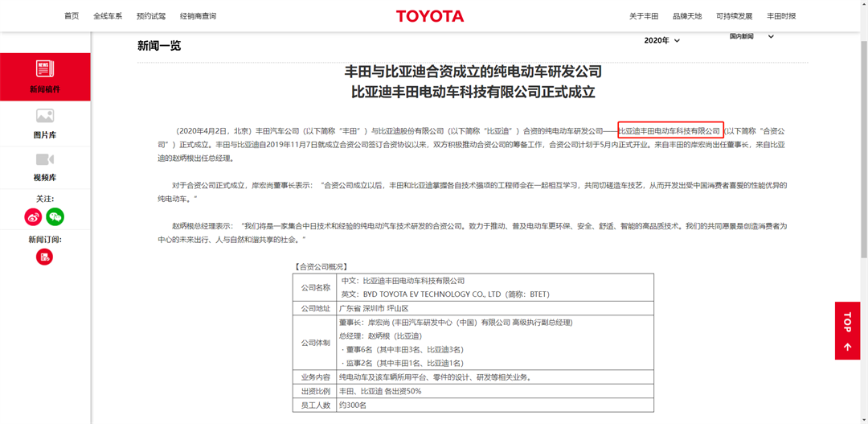Viewport: 868px width, 424px height.
Task: Open the 丰田时报 navigation link
Action: pos(781,16)
